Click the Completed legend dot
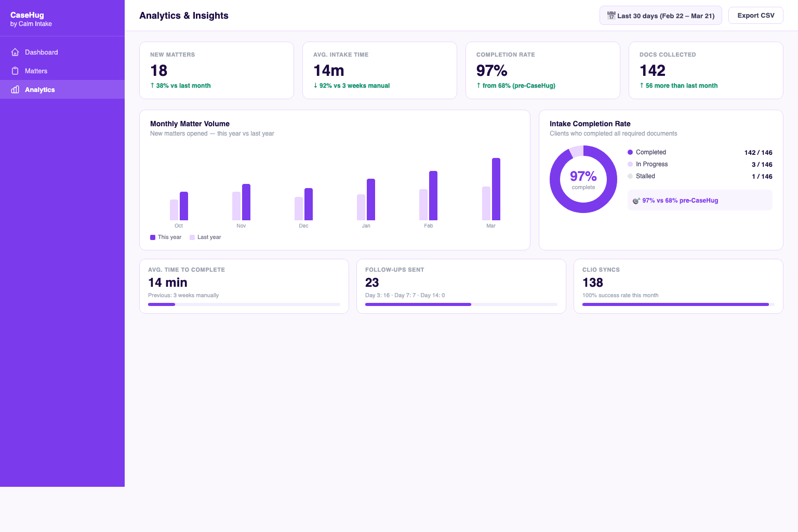The height and width of the screenshot is (532, 798). tap(631, 152)
